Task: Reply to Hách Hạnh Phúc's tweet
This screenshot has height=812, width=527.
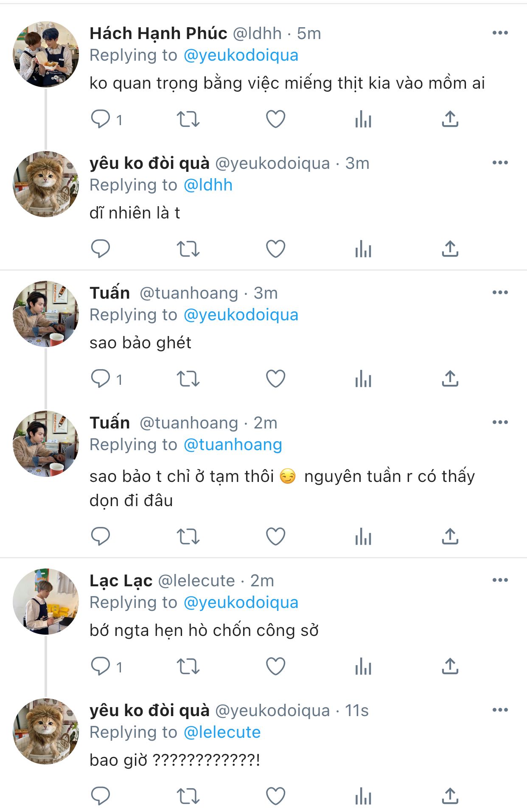Action: click(x=101, y=119)
